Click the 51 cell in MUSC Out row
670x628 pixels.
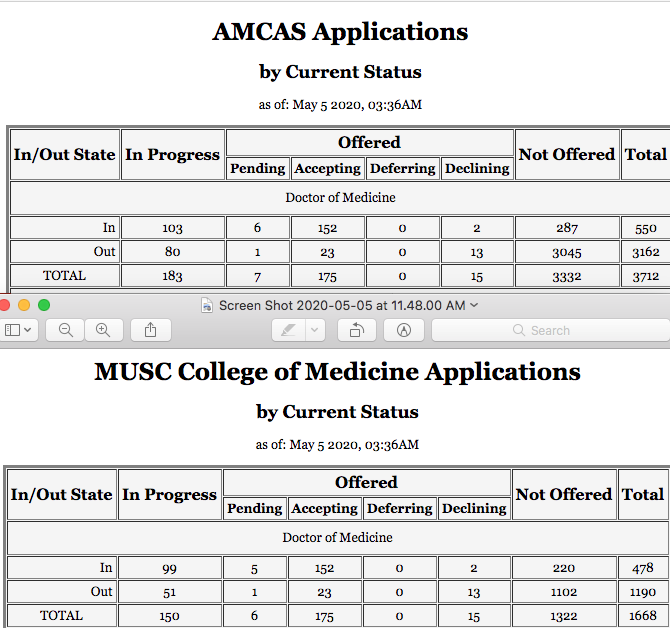tap(169, 592)
